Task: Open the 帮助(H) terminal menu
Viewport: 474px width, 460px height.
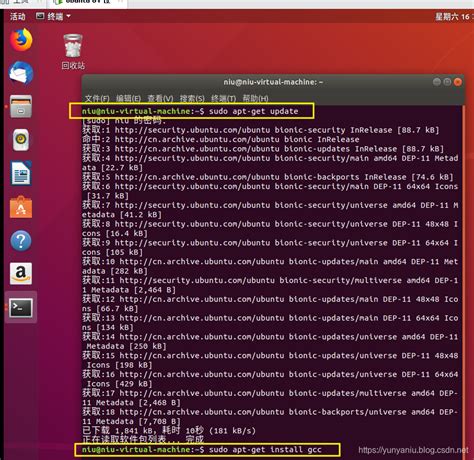Action: click(x=255, y=98)
